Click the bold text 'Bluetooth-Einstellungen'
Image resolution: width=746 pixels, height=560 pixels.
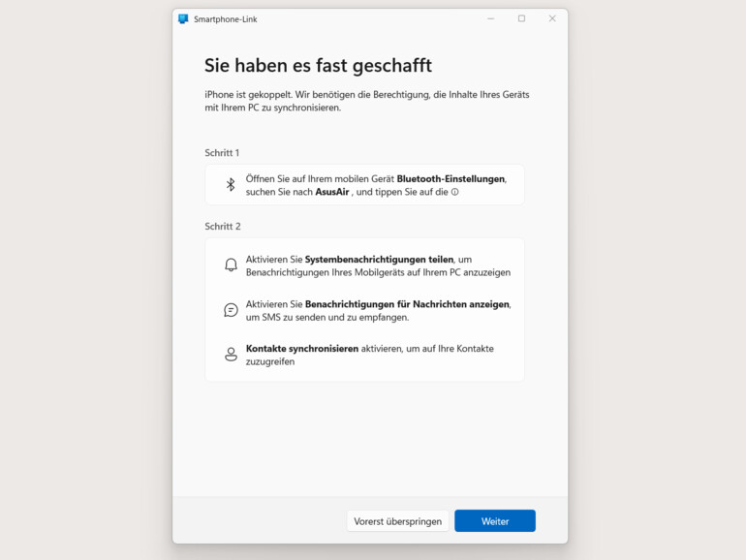(451, 179)
